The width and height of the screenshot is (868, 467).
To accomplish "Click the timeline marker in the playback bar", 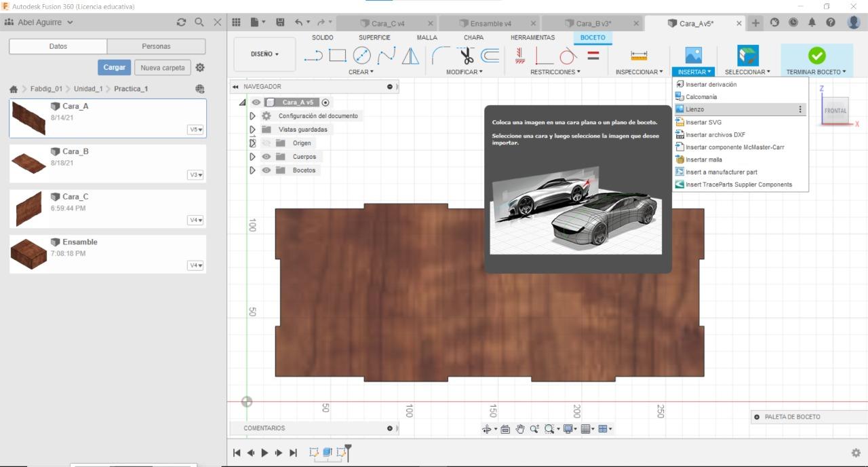I will coord(347,451).
